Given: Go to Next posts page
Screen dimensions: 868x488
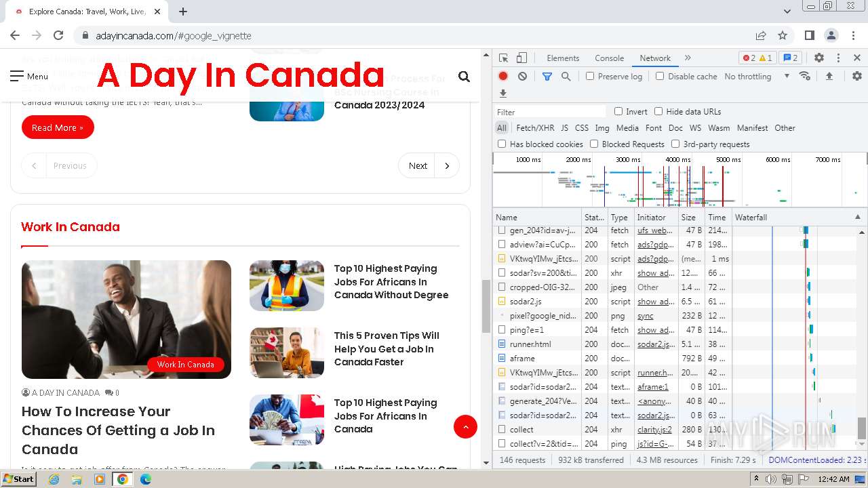Looking at the screenshot, I should [x=429, y=165].
